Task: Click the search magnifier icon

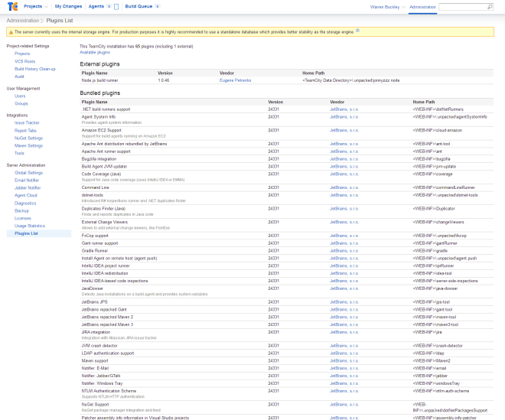Action: (x=490, y=7)
